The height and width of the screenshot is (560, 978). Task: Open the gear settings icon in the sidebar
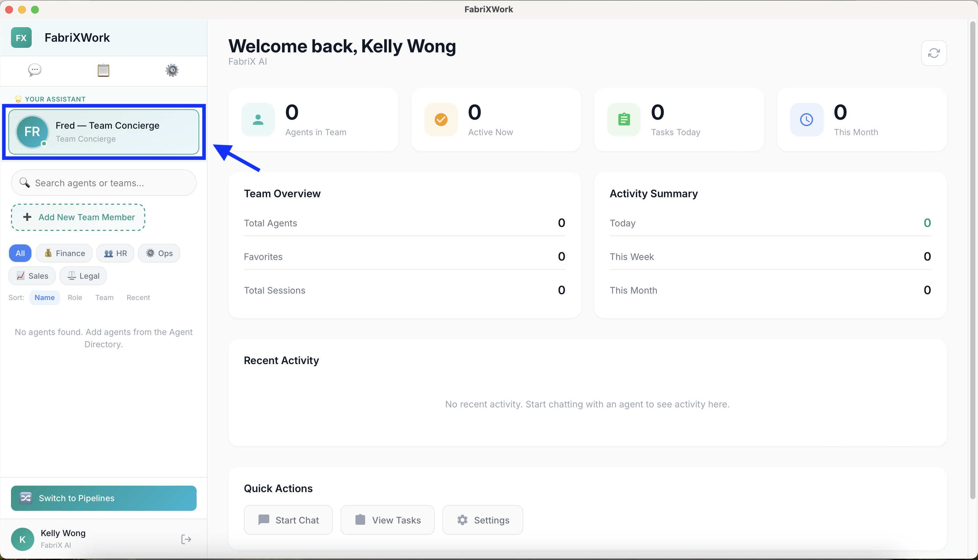[172, 70]
